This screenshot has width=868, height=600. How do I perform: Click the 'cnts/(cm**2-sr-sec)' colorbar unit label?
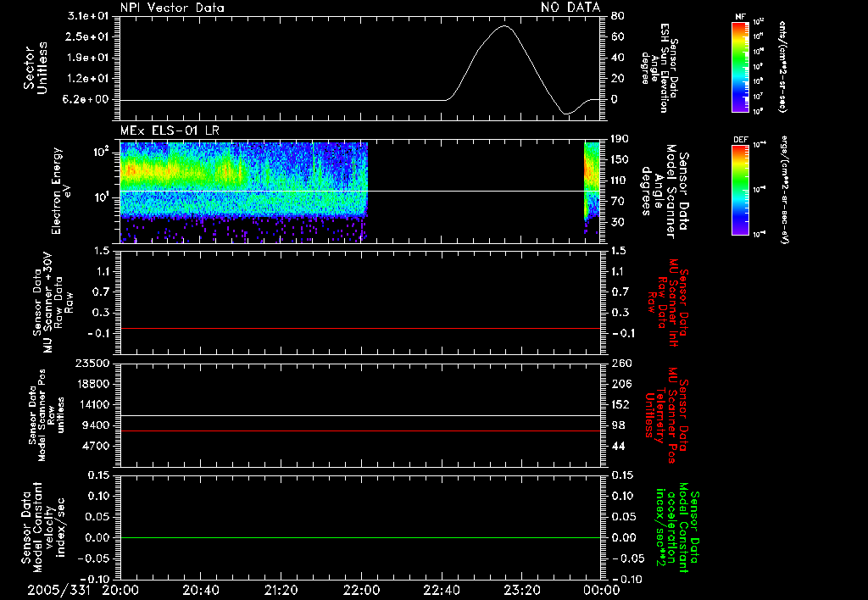pyautogui.click(x=782, y=66)
